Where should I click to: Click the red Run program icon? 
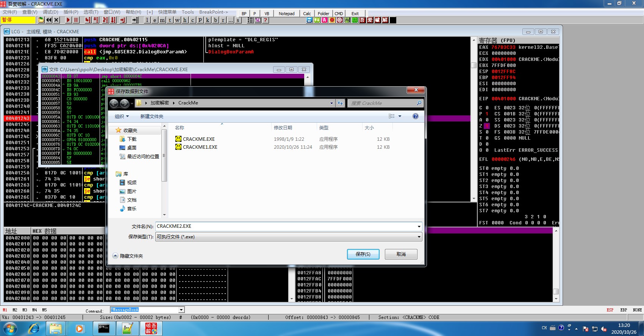68,20
